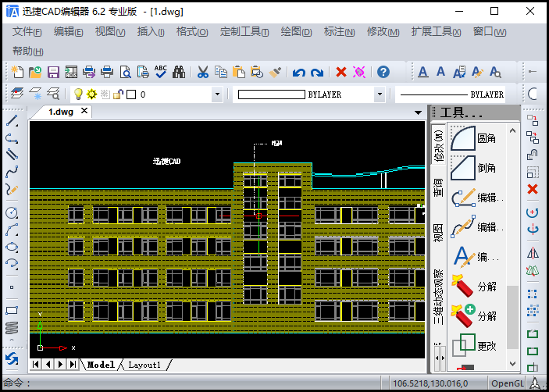Screen dimensions: 549x392
Task: Click the Chamfer (倒角) tool
Action: (x=473, y=169)
